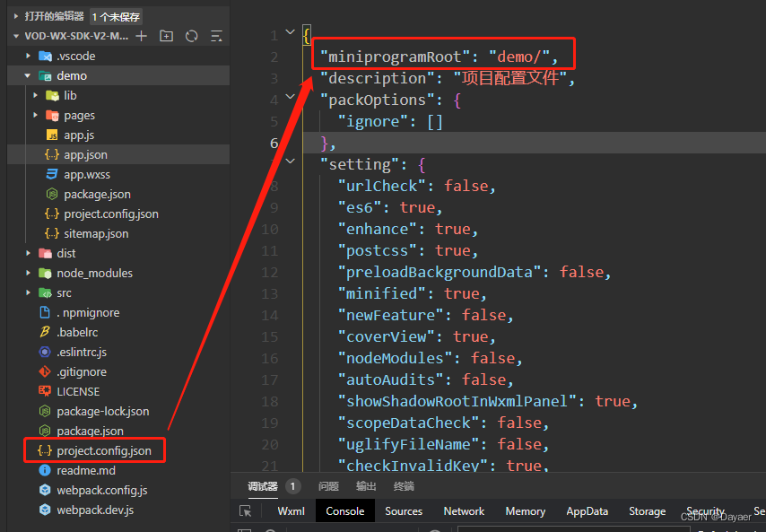Expand the dist folder arrow
This screenshot has height=532, width=766.
tap(28, 254)
